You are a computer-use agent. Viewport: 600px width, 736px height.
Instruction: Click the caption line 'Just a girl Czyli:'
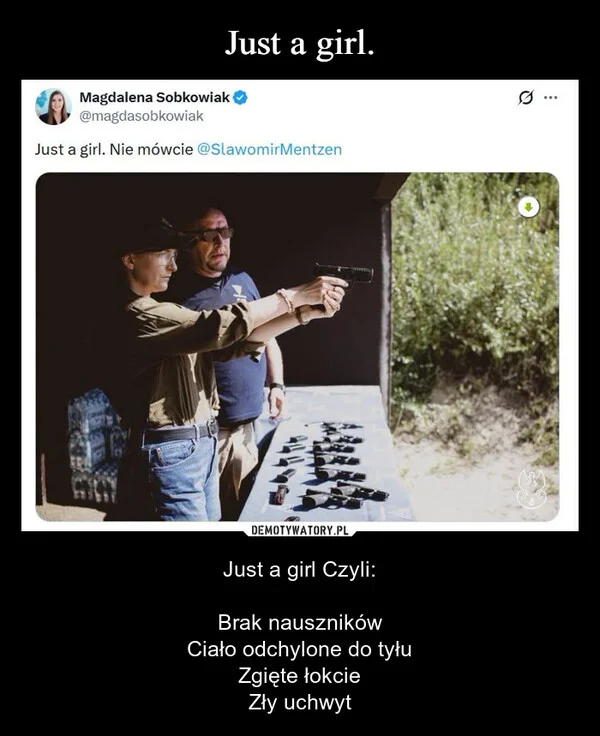click(x=300, y=570)
